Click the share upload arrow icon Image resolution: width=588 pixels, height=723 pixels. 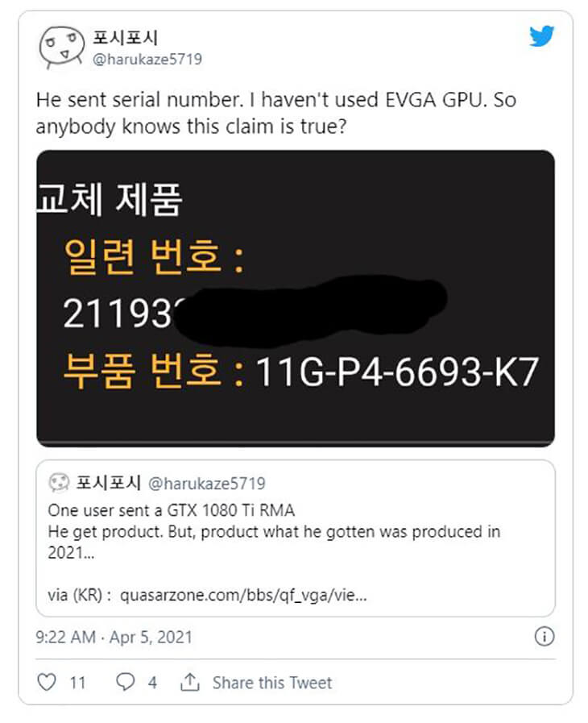coord(190,682)
